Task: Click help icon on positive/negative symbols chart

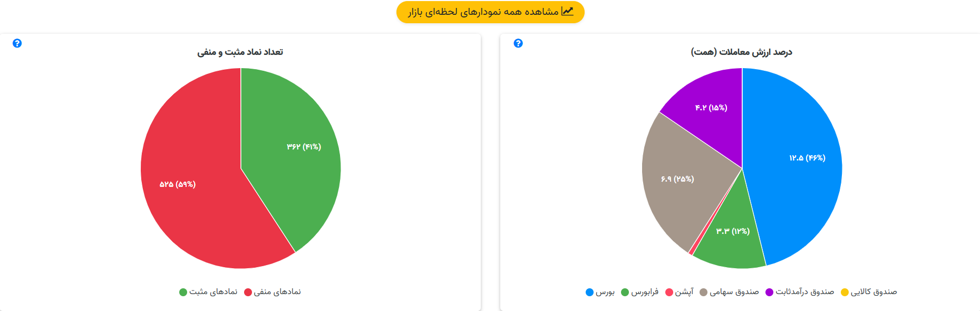Action: [17, 43]
